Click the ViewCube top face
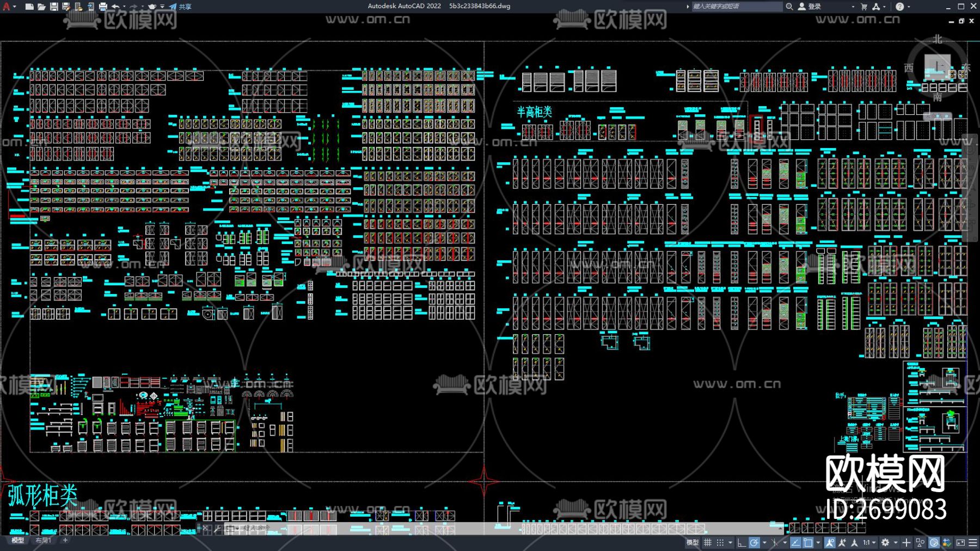Viewport: 980px width, 551px height. (937, 67)
